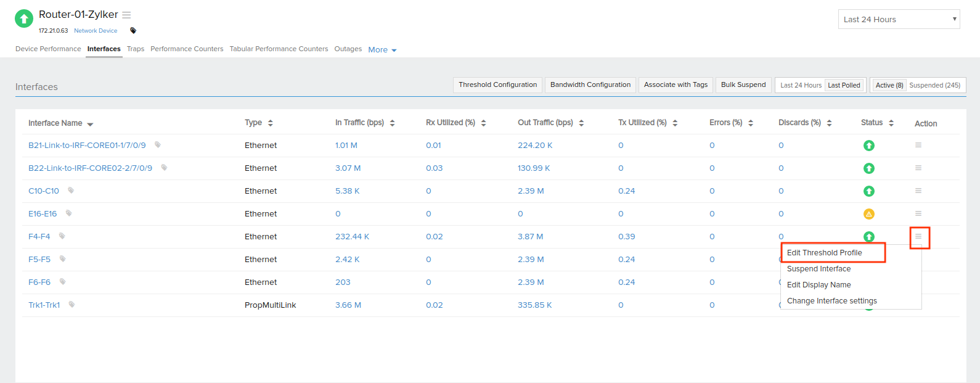The height and width of the screenshot is (383, 980).
Task: Click the Threshold Configuration button
Action: click(x=497, y=84)
